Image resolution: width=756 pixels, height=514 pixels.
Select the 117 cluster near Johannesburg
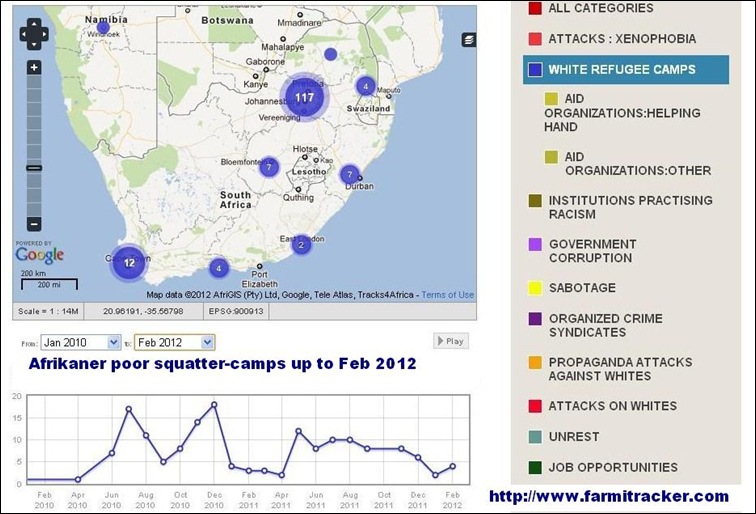coord(304,98)
